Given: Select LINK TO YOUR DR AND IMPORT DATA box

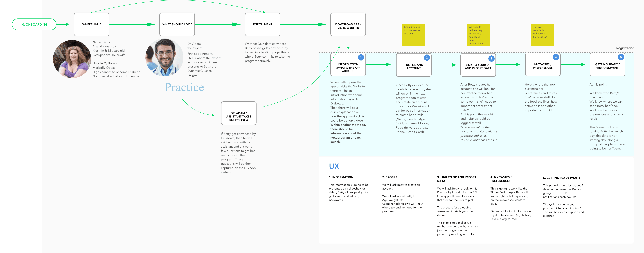Looking at the screenshot, I should [478, 65].
